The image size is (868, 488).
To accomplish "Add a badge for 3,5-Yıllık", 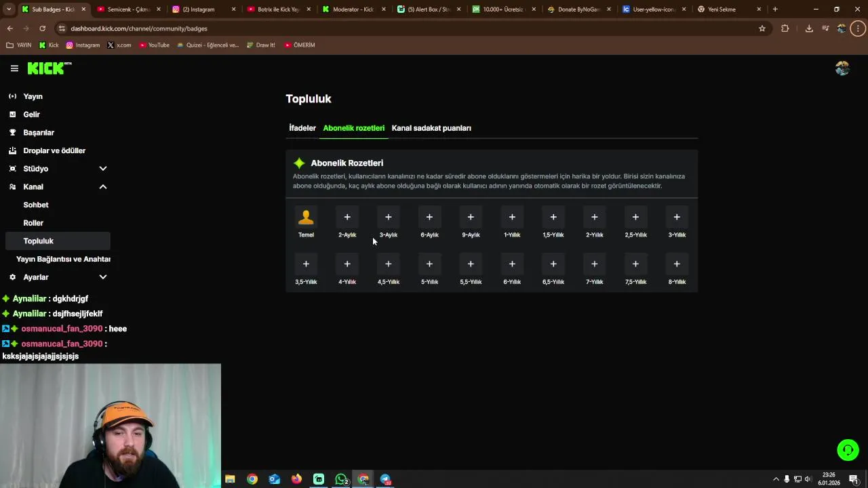I will 306,264.
